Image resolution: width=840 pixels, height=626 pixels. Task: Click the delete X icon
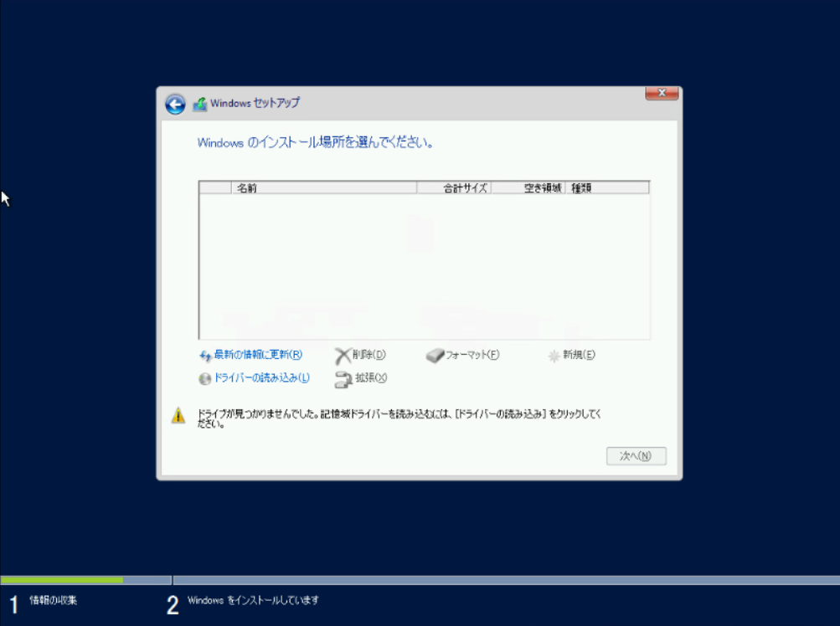343,356
